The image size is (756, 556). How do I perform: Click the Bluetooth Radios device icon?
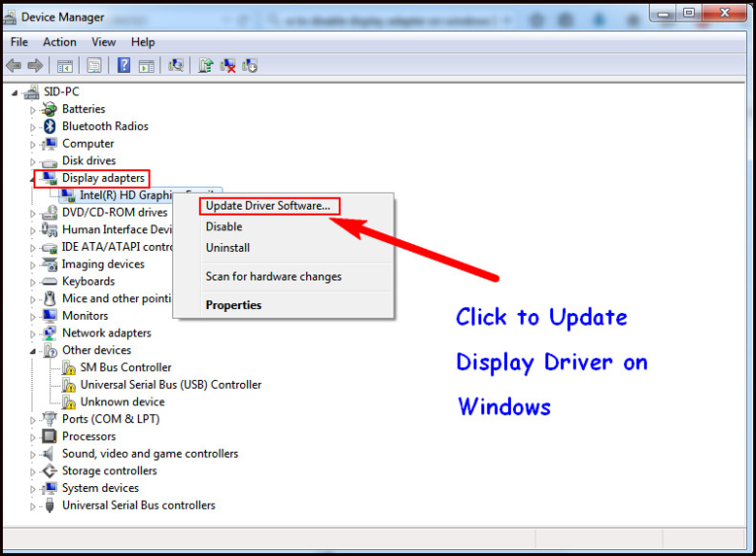(49, 126)
